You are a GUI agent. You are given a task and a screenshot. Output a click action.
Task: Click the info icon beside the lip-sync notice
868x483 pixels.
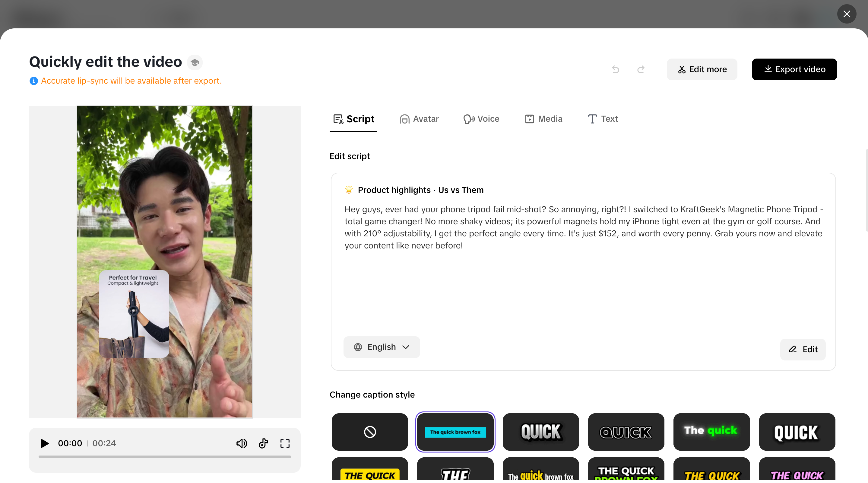tap(33, 81)
